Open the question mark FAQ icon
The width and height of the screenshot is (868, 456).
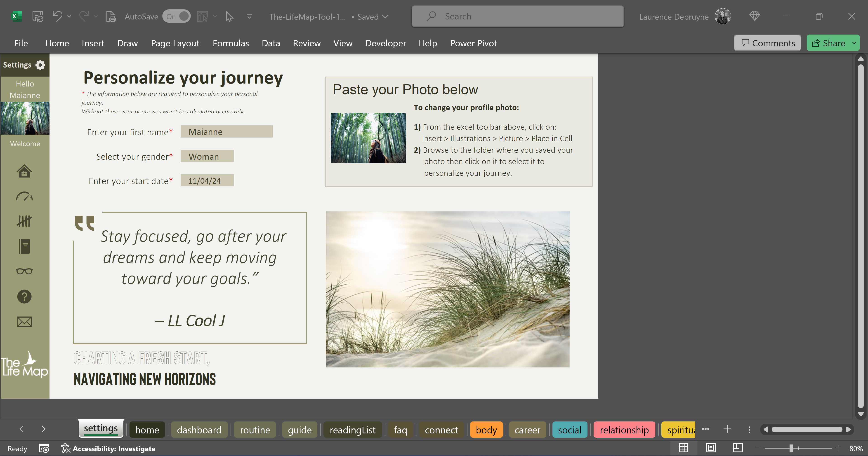(x=24, y=296)
